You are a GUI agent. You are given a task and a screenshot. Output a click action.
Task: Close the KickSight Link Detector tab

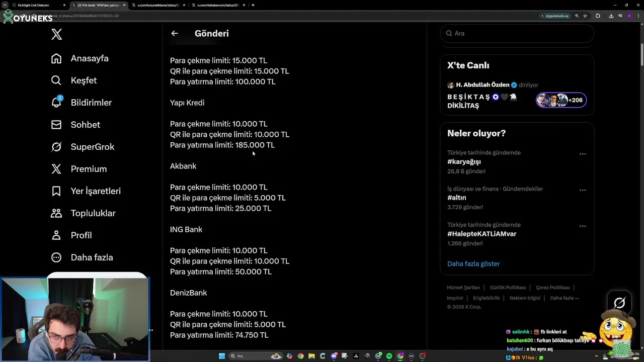(x=64, y=5)
